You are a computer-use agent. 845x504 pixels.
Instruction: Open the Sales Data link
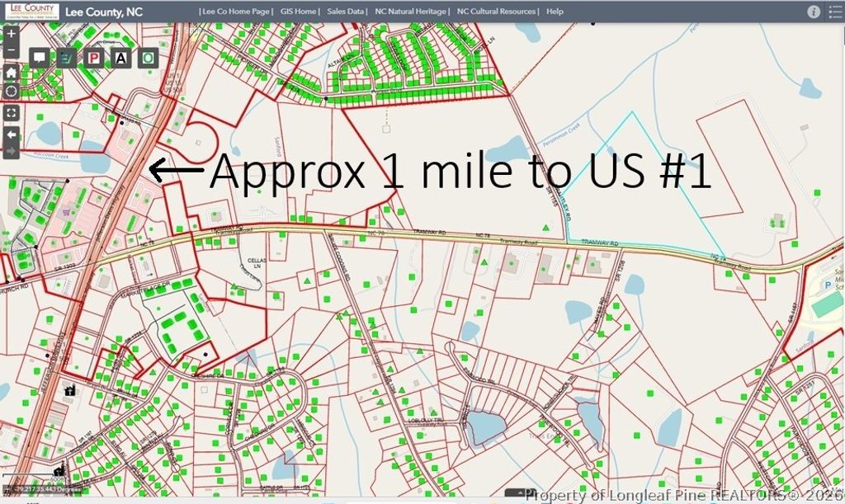347,12
